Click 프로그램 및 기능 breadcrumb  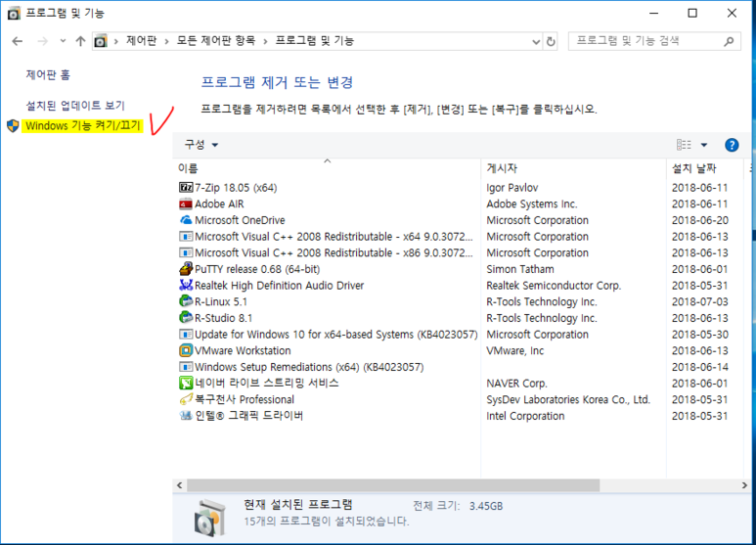point(314,41)
